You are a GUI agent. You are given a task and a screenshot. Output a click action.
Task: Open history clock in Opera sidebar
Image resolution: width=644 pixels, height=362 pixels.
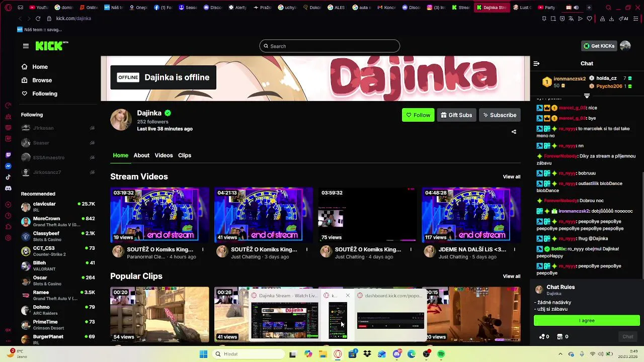click(x=8, y=216)
